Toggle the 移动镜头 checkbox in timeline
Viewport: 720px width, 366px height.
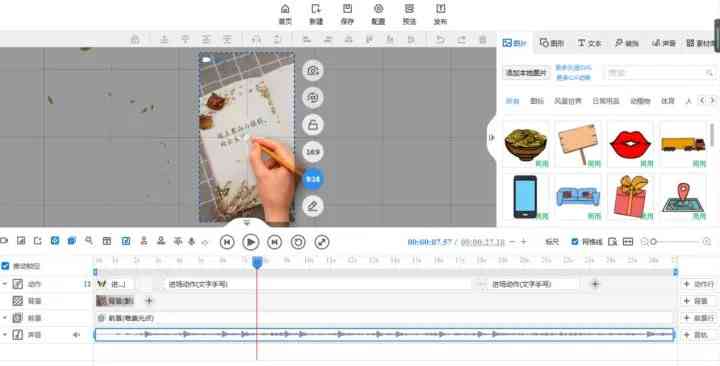click(x=6, y=266)
